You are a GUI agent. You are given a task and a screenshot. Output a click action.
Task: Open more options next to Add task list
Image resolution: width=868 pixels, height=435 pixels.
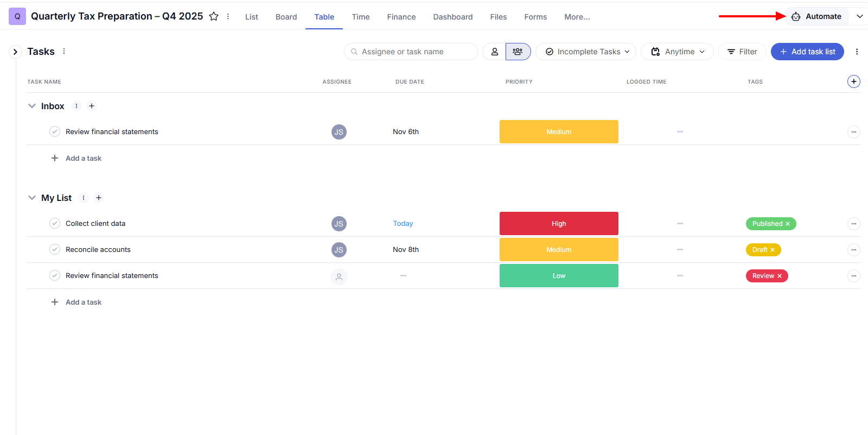[x=857, y=52]
